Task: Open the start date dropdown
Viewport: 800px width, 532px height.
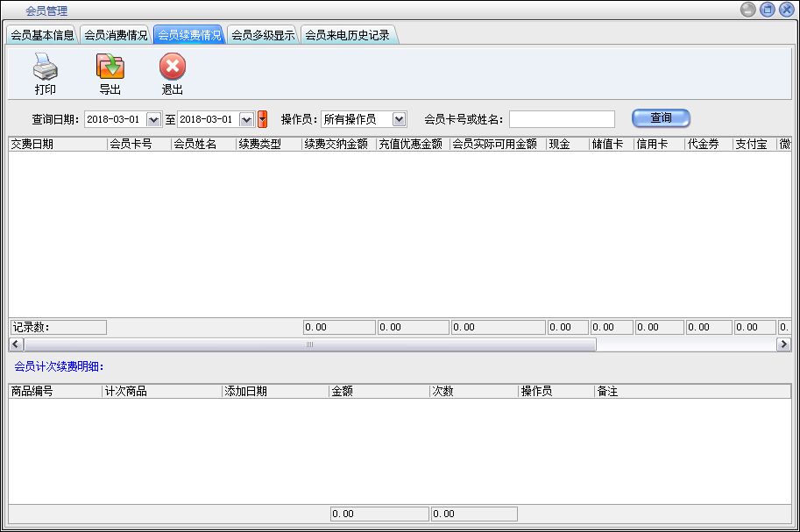Action: click(154, 119)
